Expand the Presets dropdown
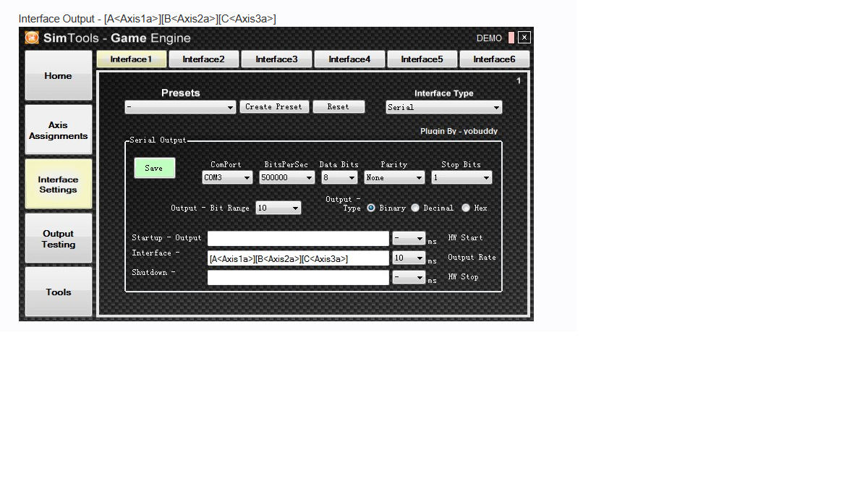Image resolution: width=868 pixels, height=495 pixels. point(181,107)
